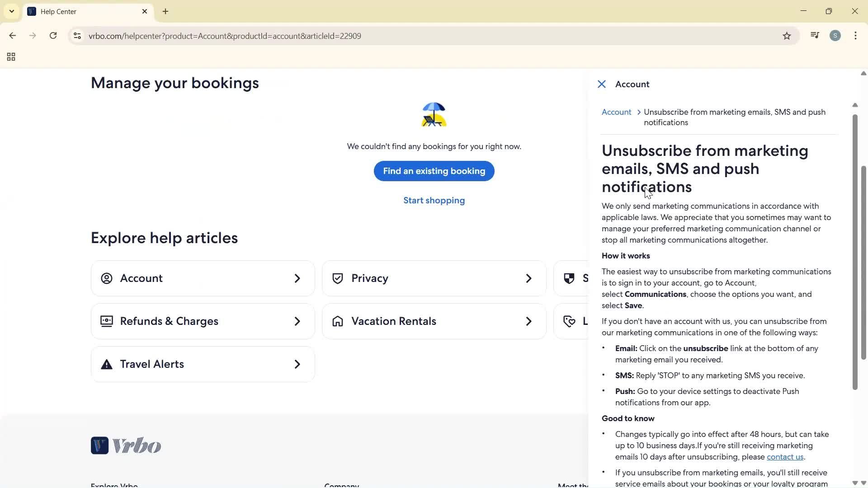Screen dimensions: 868x488
Task: Open Chrome's three-dot menu
Action: click(x=855, y=36)
